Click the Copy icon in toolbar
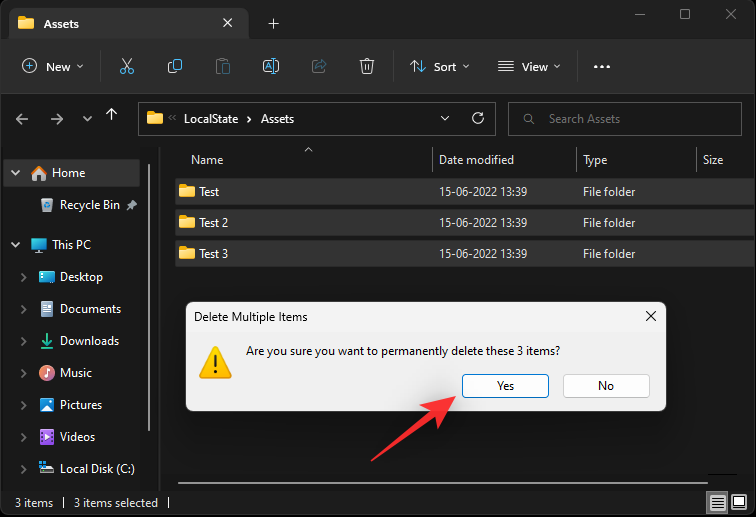The image size is (756, 517). click(x=175, y=66)
